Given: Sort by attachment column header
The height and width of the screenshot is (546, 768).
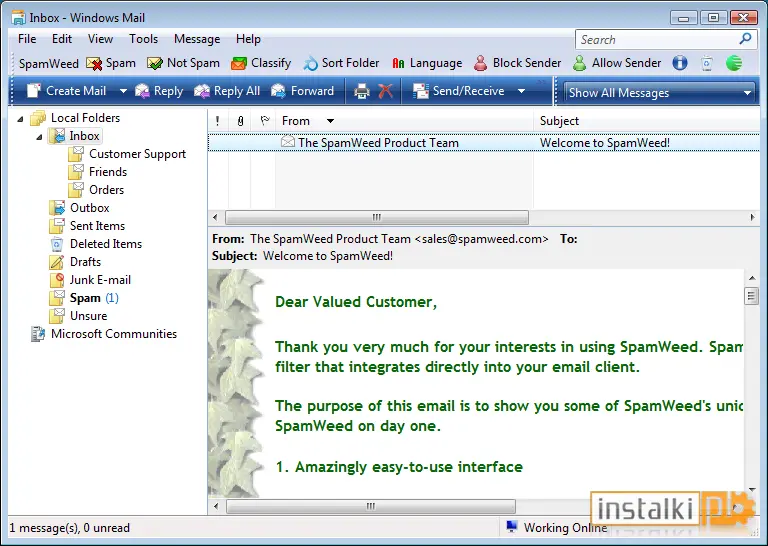Looking at the screenshot, I should 240,121.
